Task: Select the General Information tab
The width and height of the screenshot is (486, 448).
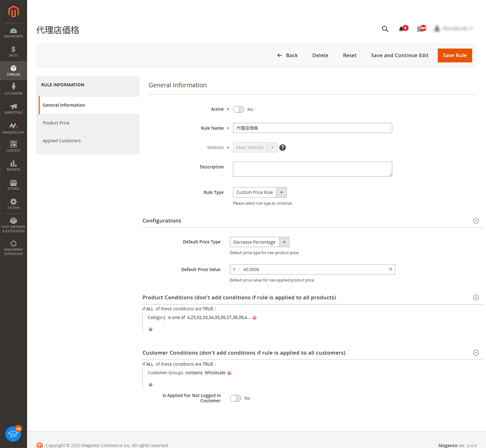Action: [x=89, y=105]
